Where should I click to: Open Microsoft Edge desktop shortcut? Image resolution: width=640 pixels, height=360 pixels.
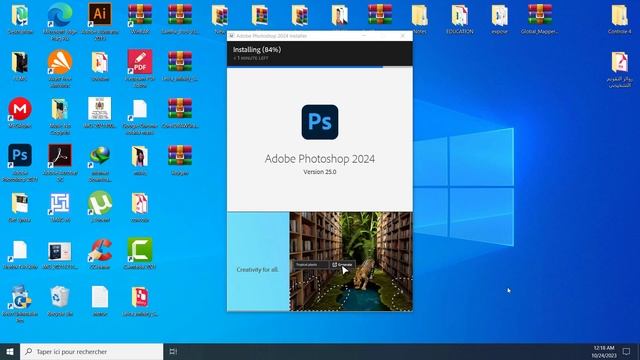[x=60, y=16]
